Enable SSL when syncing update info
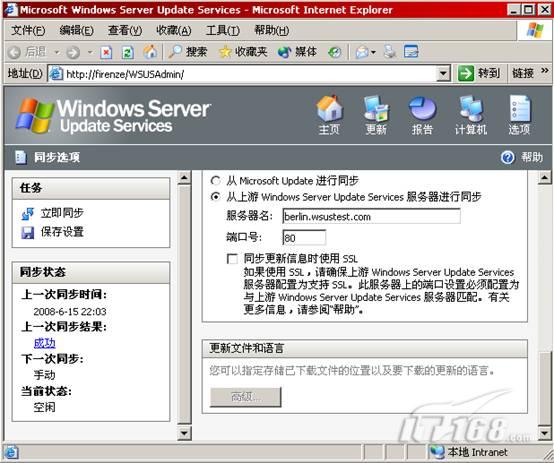Viewport: 554px width, 463px height. pos(232,259)
